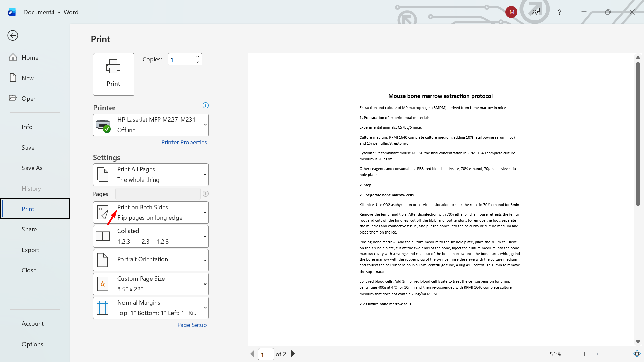644x362 pixels.
Task: Click the duplex printing icon
Action: point(103,212)
